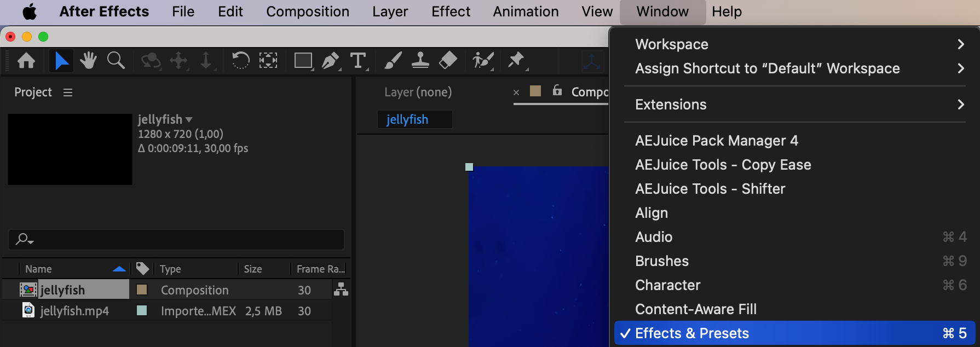Choose AEJuice Tools - Shifter
This screenshot has height=347, width=980.
pyautogui.click(x=794, y=189)
